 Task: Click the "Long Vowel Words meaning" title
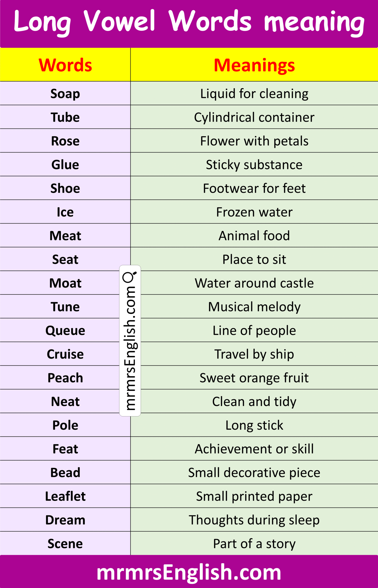[189, 22]
